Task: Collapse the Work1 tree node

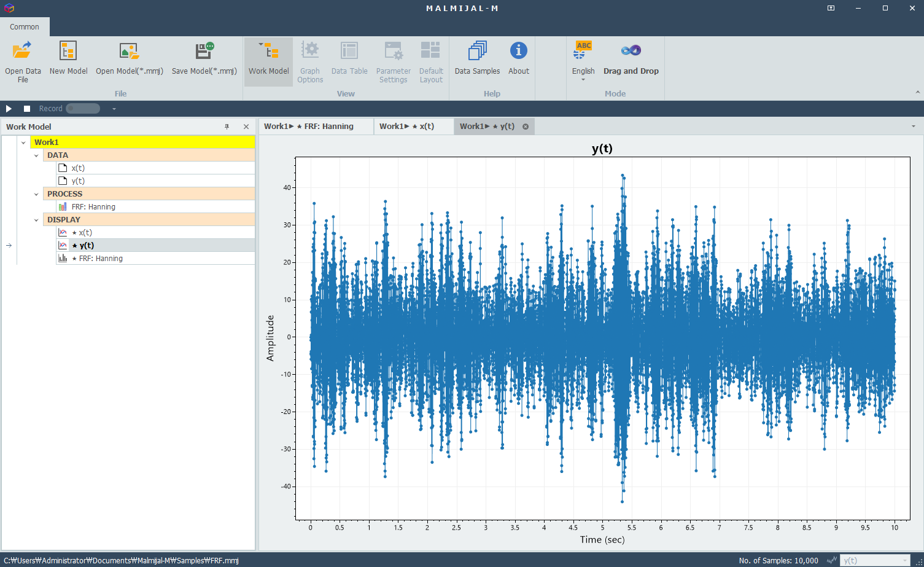Action: pos(23,143)
